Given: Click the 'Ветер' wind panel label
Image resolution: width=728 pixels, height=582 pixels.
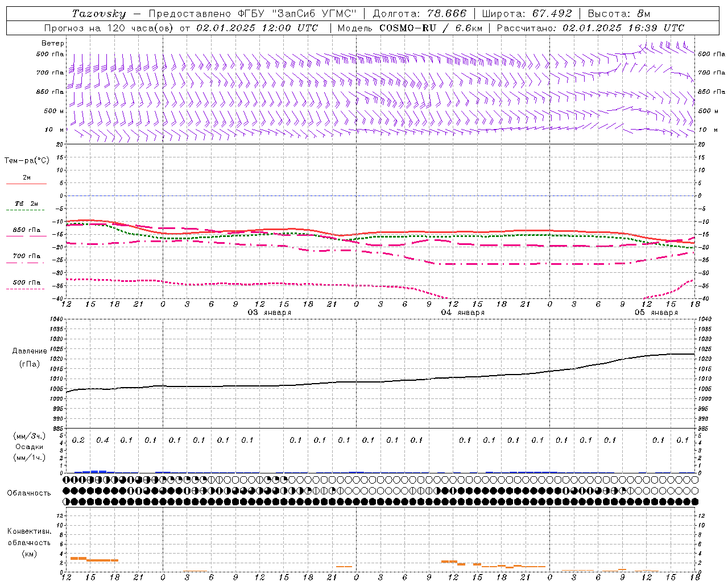Looking at the screenshot, I should [x=53, y=43].
